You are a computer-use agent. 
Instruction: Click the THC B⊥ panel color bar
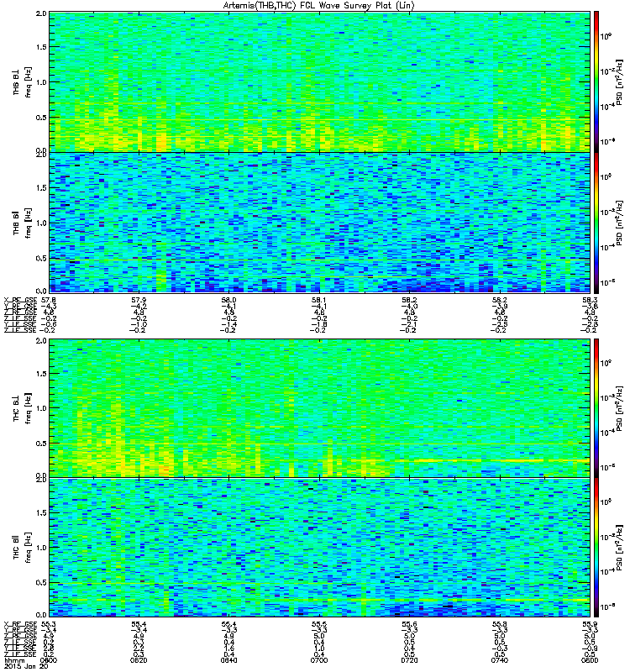(596, 408)
